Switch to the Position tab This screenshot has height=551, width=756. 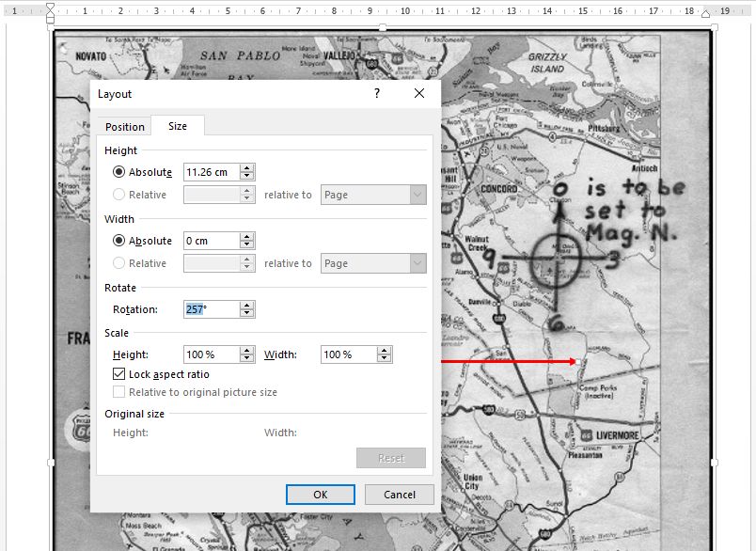tap(125, 127)
